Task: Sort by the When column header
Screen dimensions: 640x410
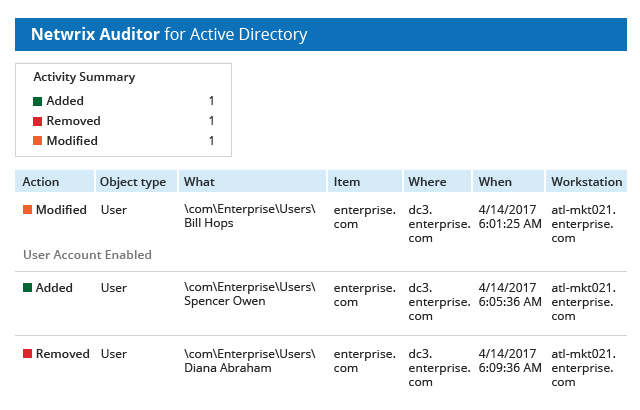Action: click(495, 182)
